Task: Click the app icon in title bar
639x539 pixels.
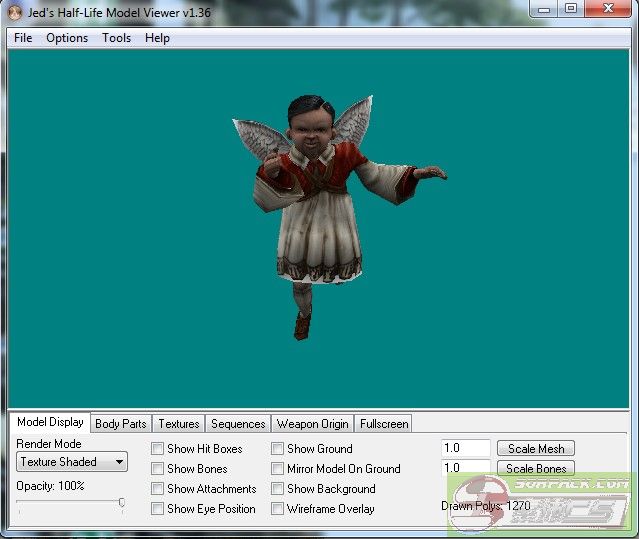Action: click(15, 13)
